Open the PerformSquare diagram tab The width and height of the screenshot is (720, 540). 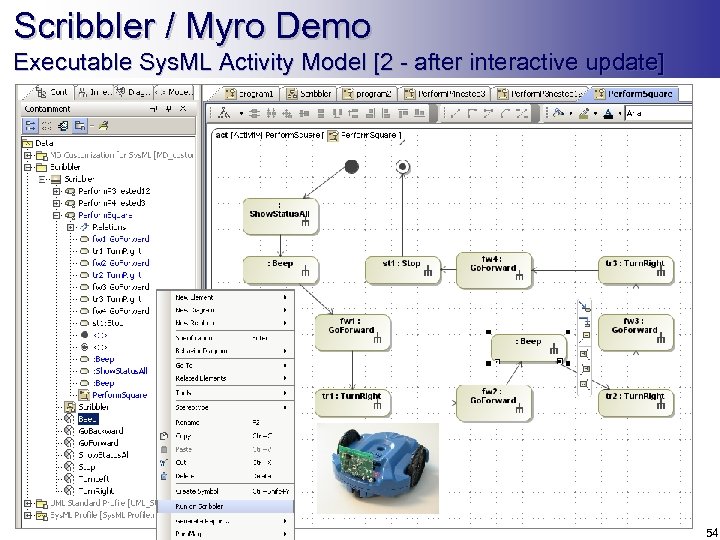[x=634, y=94]
